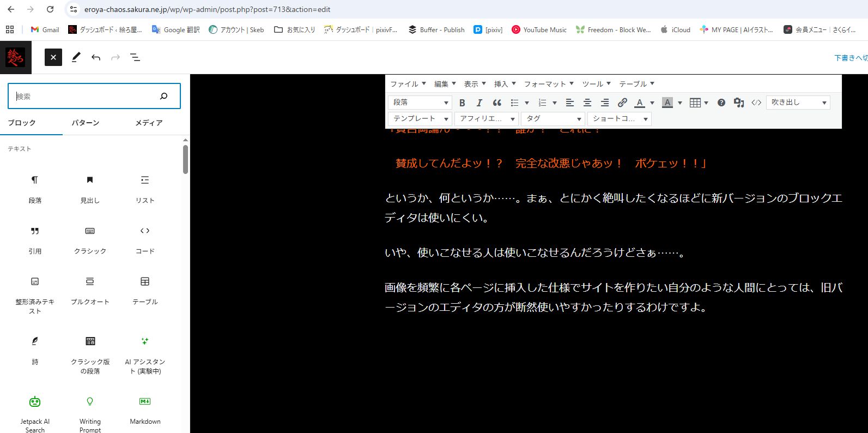The width and height of the screenshot is (868, 433).
Task: Center align the paragraph text
Action: (587, 103)
